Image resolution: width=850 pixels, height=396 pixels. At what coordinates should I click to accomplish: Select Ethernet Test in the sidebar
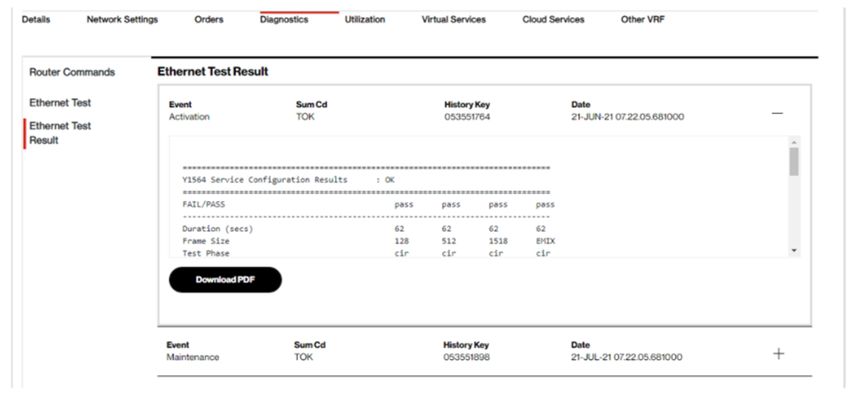tap(60, 102)
